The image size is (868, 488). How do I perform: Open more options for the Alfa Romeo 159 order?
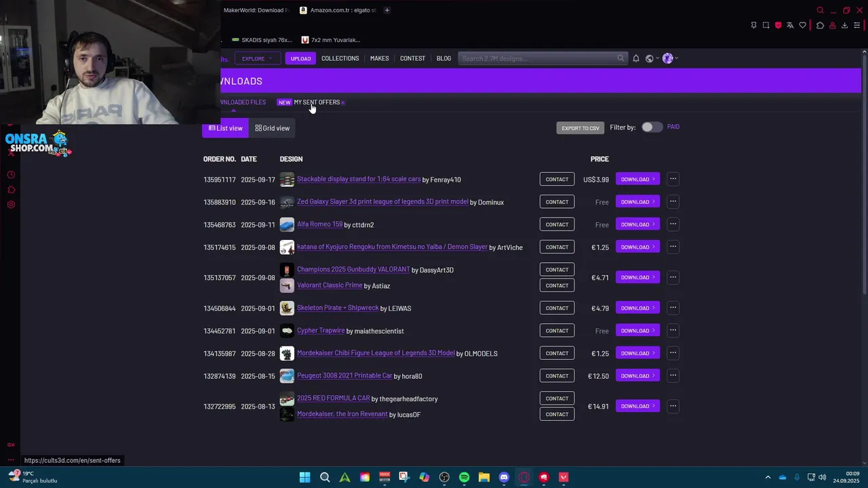pos(673,224)
